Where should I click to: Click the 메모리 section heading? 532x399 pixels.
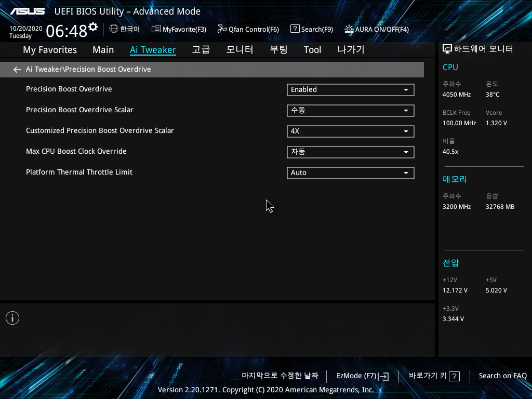point(455,179)
